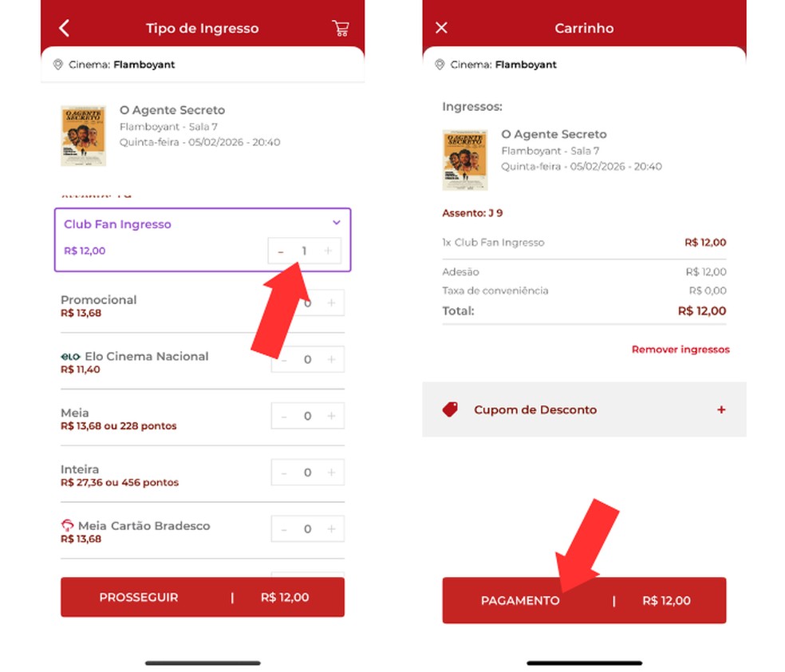Decrease the Club Fan Ingresso quantity

coord(281,251)
